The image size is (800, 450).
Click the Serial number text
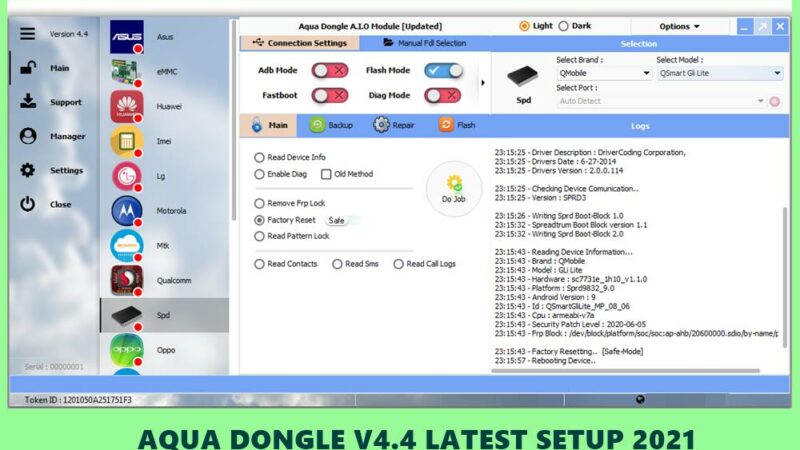tap(54, 367)
